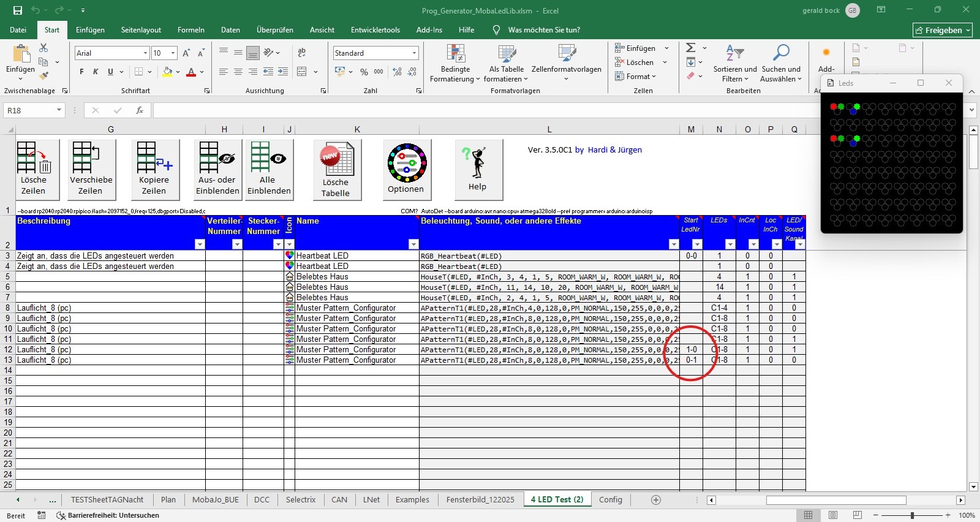
Task: Open the Standard number format dropdown
Action: tap(415, 53)
